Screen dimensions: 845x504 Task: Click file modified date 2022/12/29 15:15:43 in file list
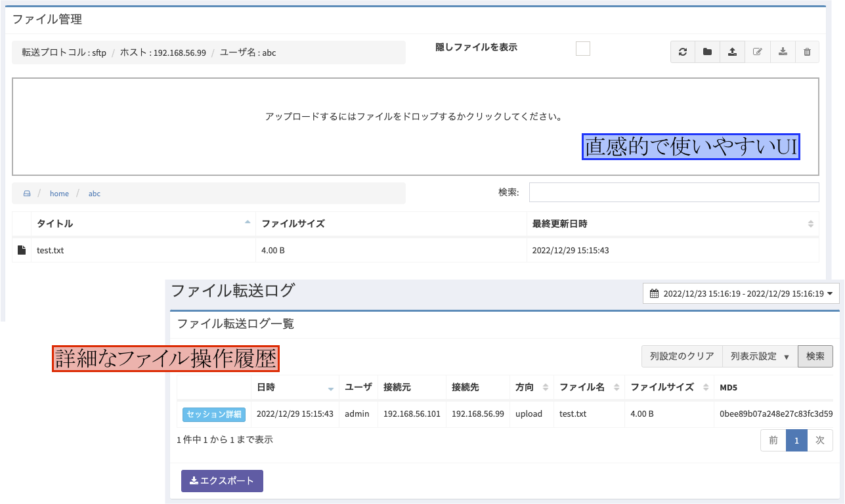pos(571,250)
